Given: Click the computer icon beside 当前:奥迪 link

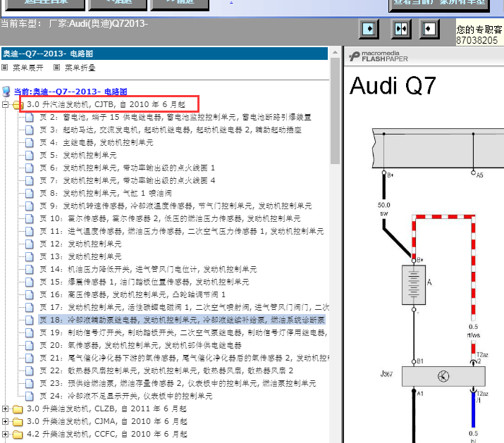Looking at the screenshot, I should pos(6,92).
